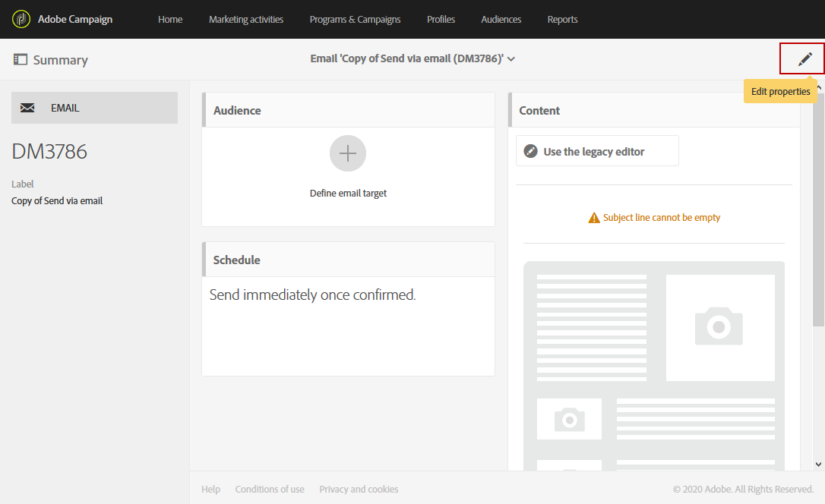Click the envelope icon beside EMAIL

[x=27, y=108]
